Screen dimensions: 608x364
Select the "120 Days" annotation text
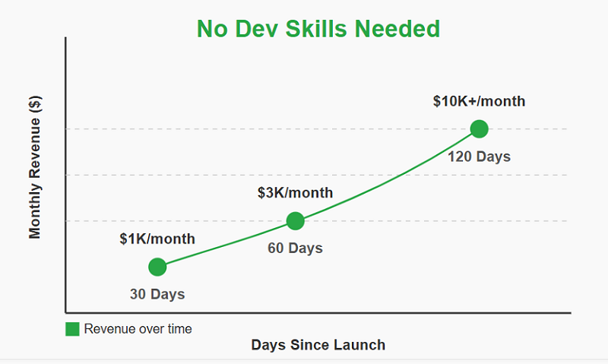(x=479, y=157)
